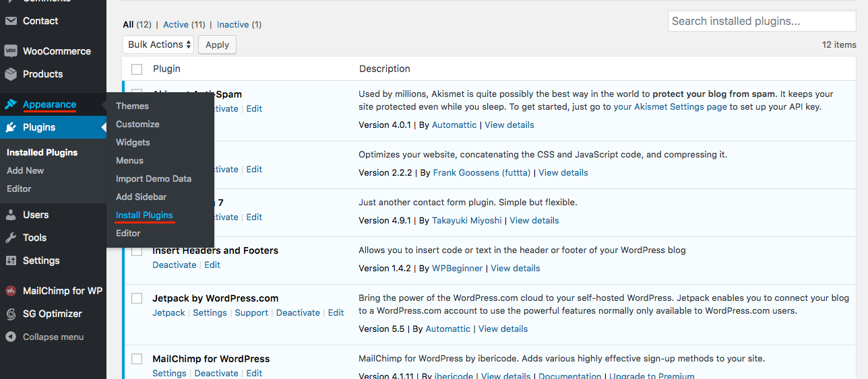Click the Appearance paintbrush icon
868x379 pixels.
(11, 104)
